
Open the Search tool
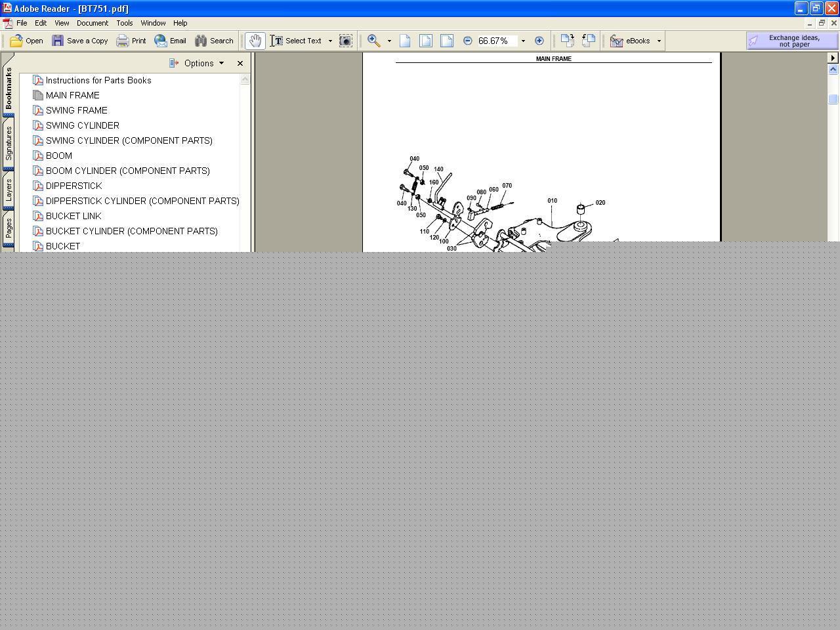click(x=214, y=41)
